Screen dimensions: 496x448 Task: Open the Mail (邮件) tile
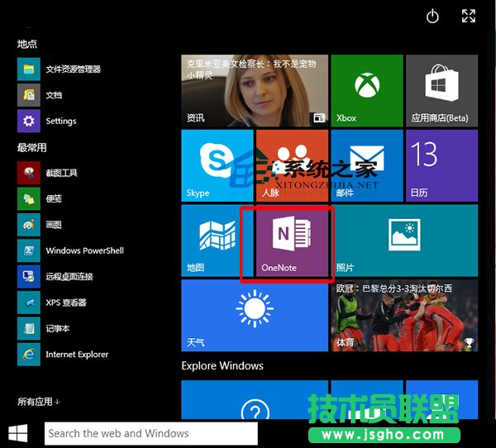click(366, 165)
